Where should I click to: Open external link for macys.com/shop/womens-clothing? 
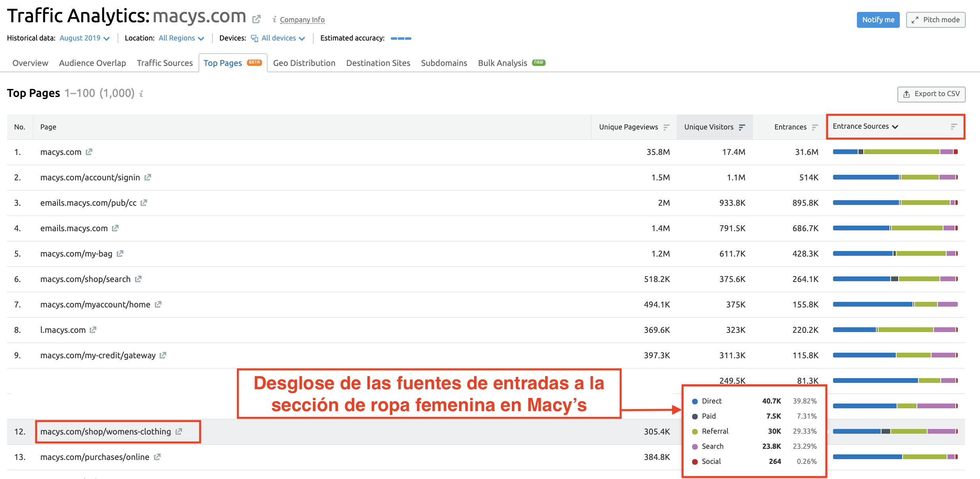(x=179, y=431)
